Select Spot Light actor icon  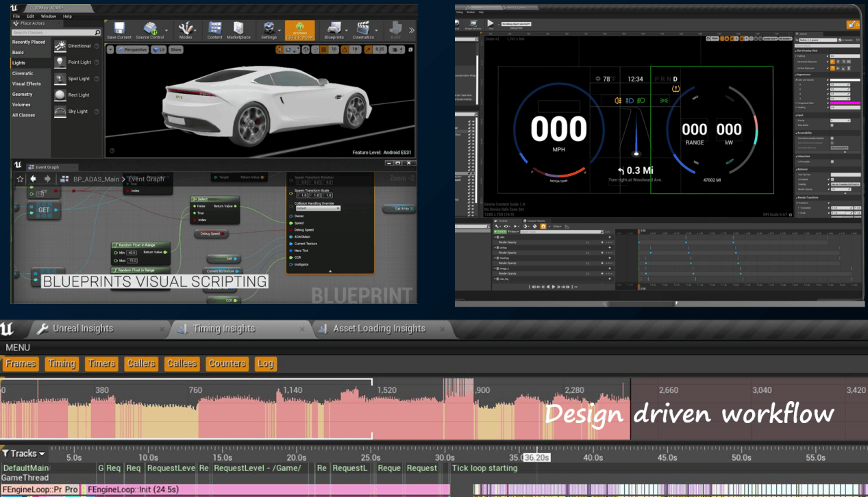coord(60,79)
